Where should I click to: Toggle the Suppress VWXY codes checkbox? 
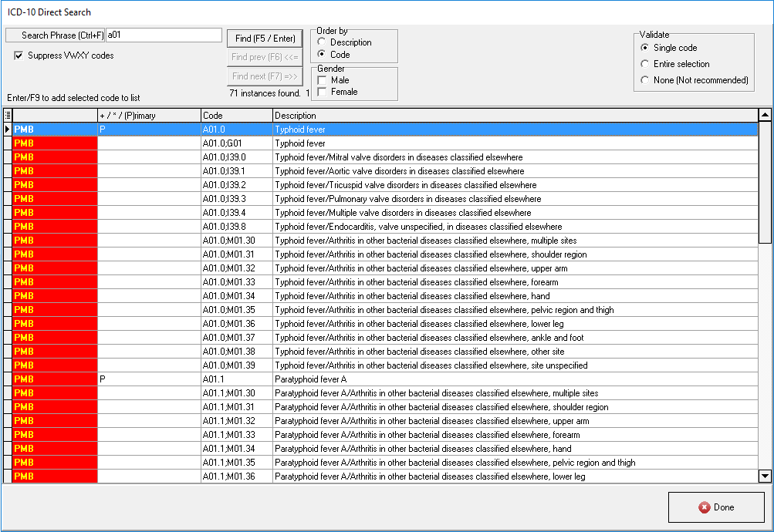19,56
